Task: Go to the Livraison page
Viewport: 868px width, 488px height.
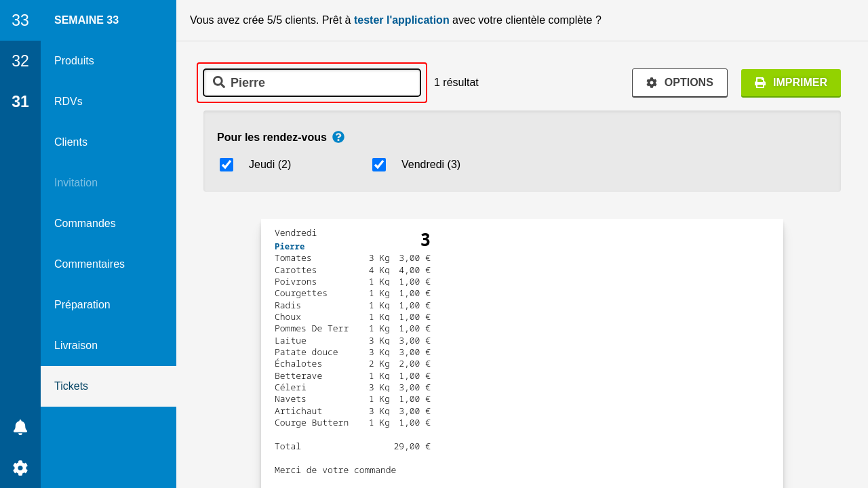Action: click(76, 346)
